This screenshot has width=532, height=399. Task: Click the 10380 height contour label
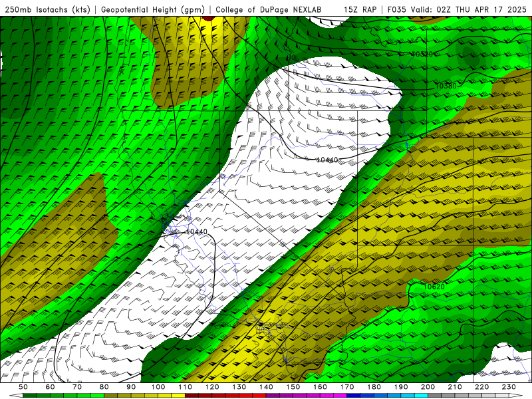tap(446, 86)
